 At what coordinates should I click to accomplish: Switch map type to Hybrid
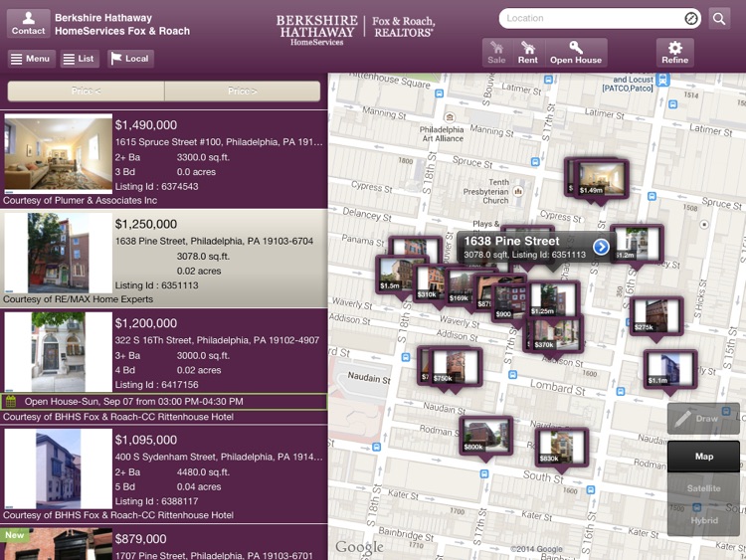[703, 520]
